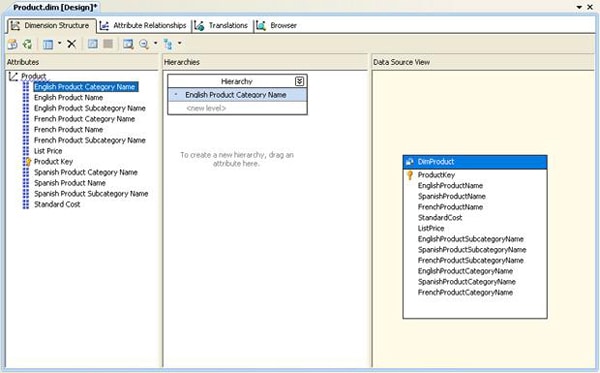The height and width of the screenshot is (373, 600).
Task: Click the green Process/refresh toolbar icon
Action: [x=27, y=44]
